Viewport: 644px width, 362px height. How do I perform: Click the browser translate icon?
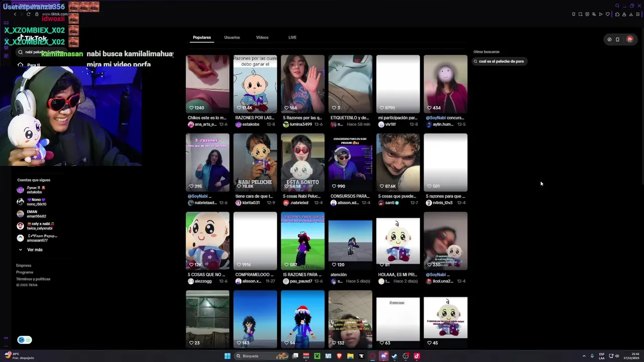pos(594,14)
